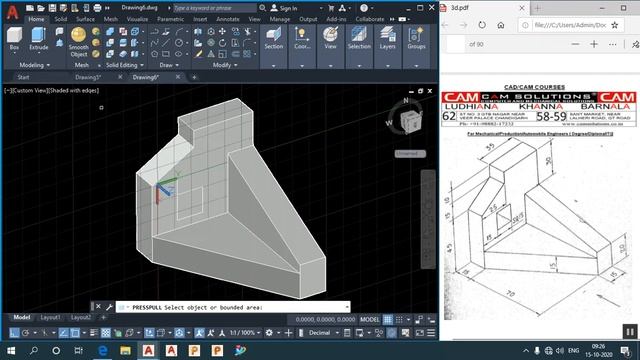This screenshot has width=640, height=360.
Task: Add page to favorites star in browser
Action: click(615, 25)
